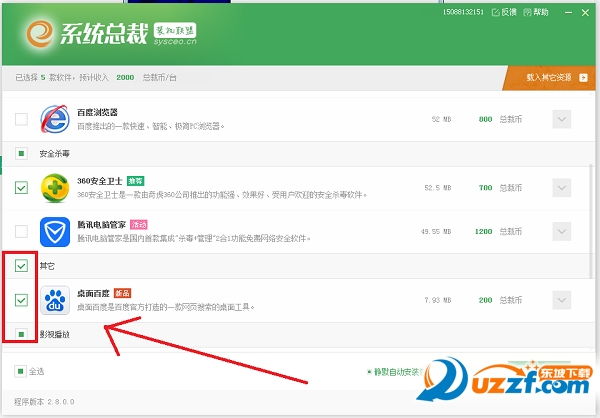Expand the 桌面百度 row dropdown arrow
This screenshot has width=600, height=418.
click(562, 300)
